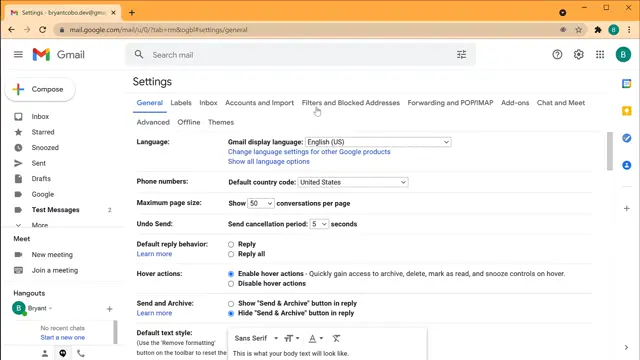This screenshot has width=640, height=360.
Task: Click the settings page vertical scrollbar
Action: click(x=609, y=151)
